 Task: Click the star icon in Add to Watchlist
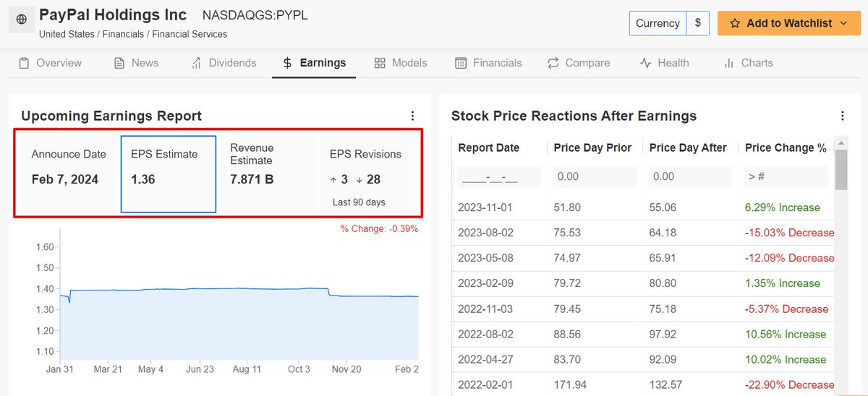(735, 23)
